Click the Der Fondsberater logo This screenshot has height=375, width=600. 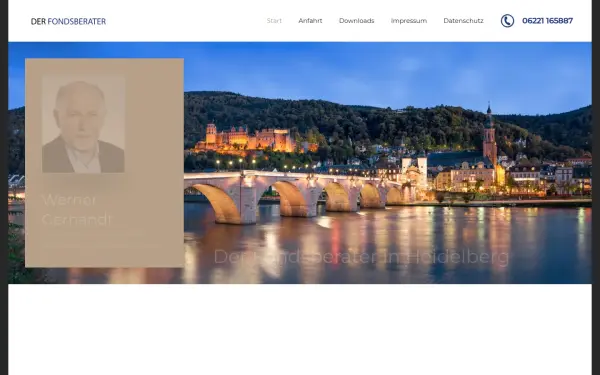point(68,21)
